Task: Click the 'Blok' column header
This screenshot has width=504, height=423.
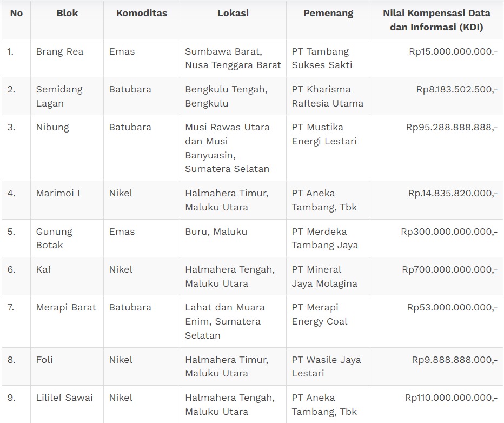Action: (x=67, y=13)
